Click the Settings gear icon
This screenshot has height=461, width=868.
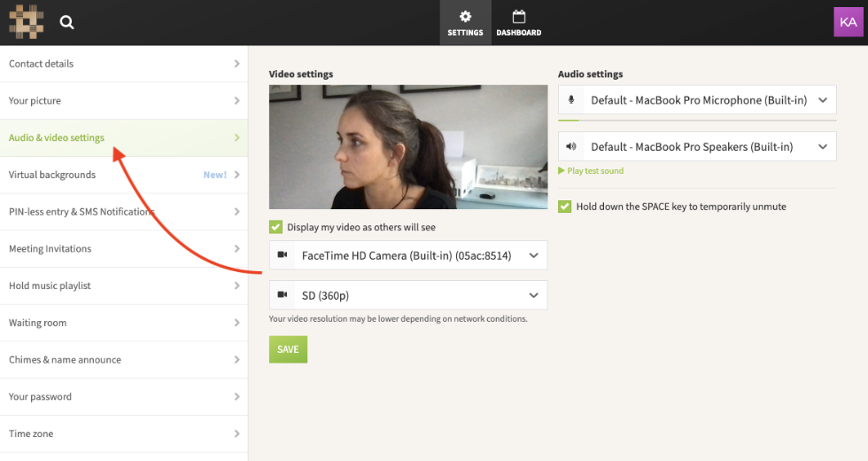pyautogui.click(x=466, y=17)
